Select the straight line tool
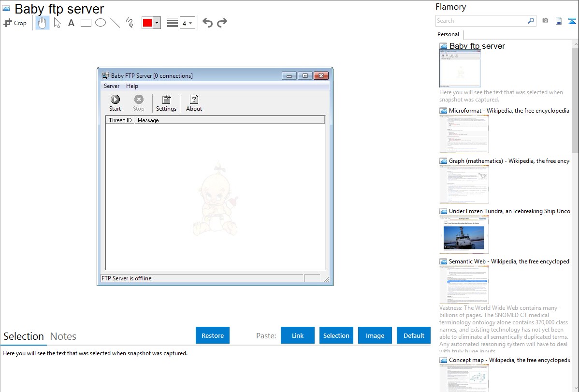 (115, 23)
